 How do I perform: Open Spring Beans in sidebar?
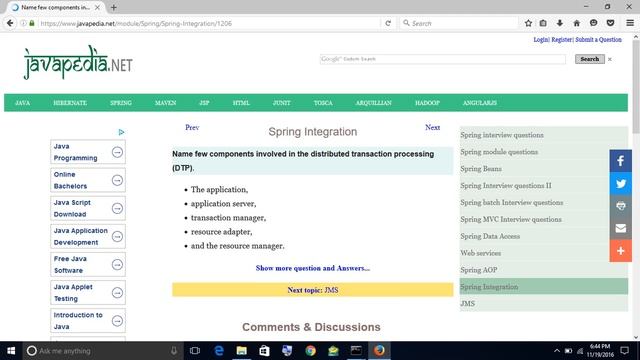tap(481, 169)
